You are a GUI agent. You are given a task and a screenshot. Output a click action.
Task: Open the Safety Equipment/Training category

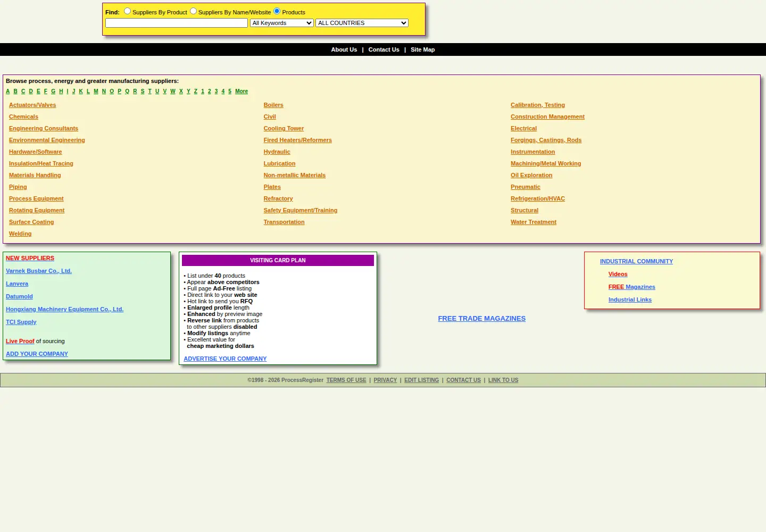pyautogui.click(x=301, y=211)
